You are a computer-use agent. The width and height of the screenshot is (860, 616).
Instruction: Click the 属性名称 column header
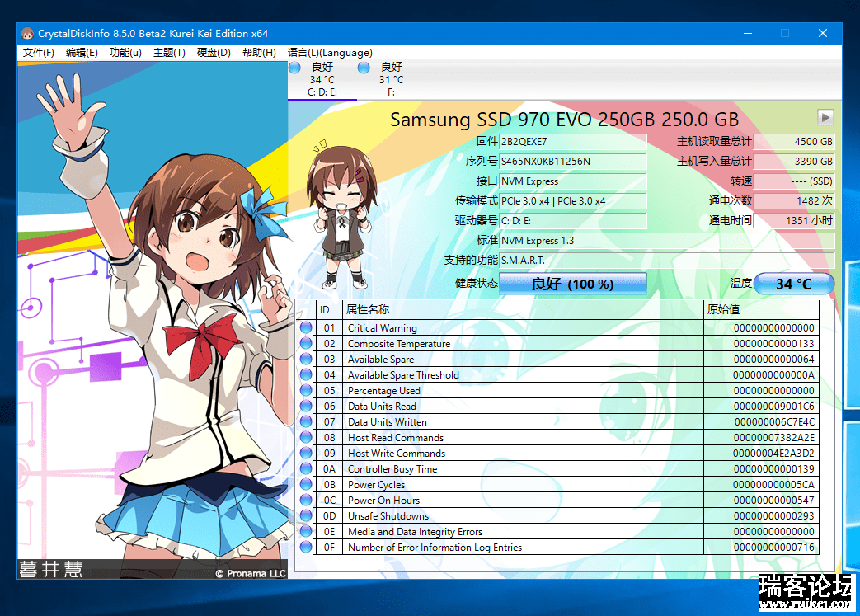pyautogui.click(x=523, y=310)
